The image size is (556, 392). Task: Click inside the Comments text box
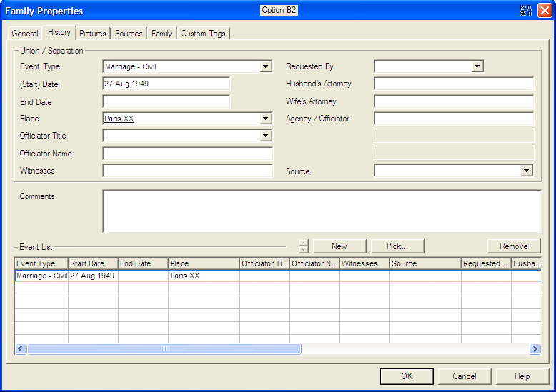coord(322,211)
